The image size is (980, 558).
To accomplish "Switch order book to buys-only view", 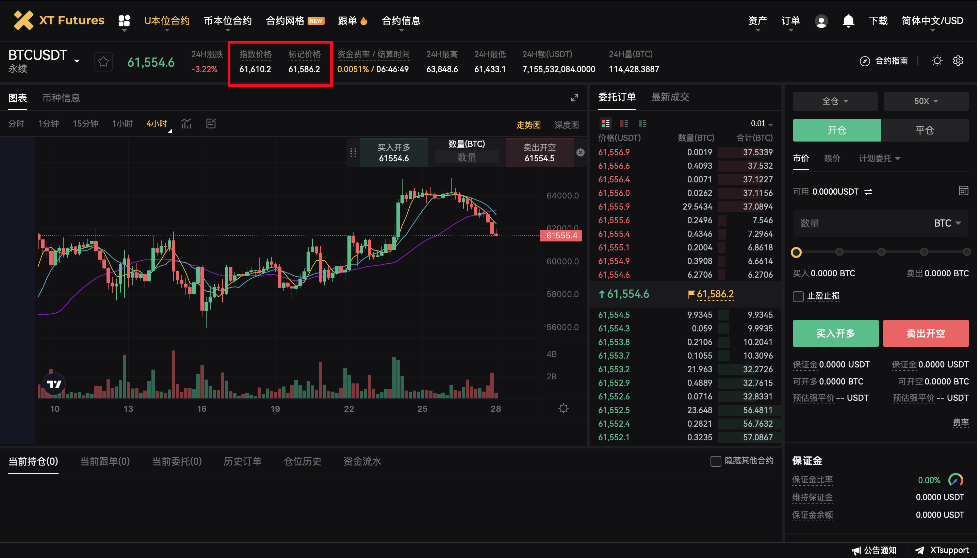I will click(643, 124).
